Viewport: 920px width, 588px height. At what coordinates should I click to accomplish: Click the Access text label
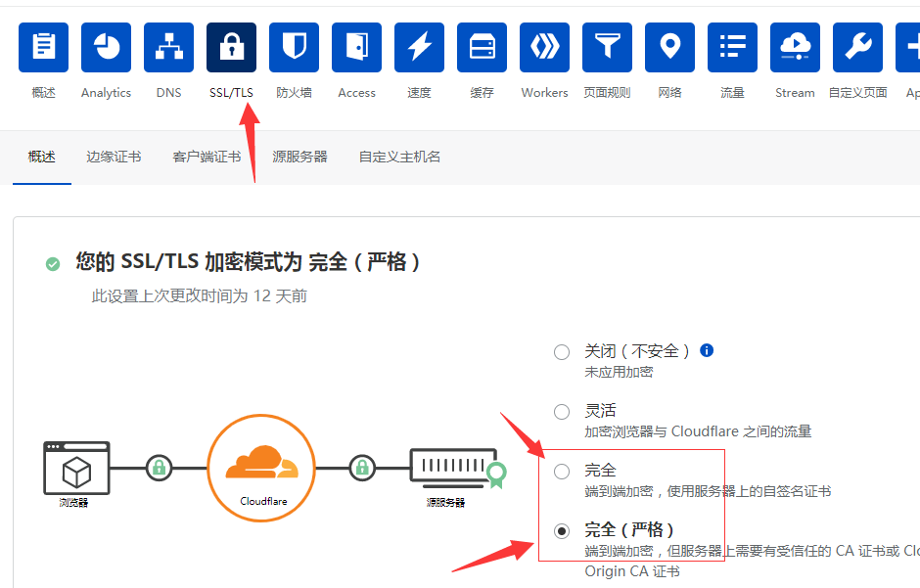pyautogui.click(x=356, y=93)
